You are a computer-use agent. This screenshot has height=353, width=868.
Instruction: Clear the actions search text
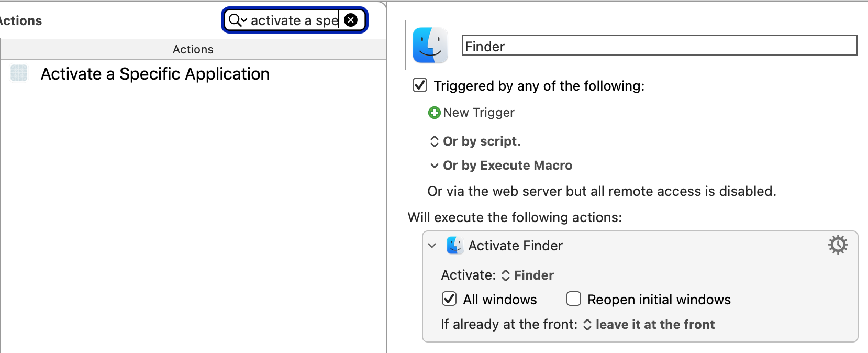pyautogui.click(x=351, y=20)
